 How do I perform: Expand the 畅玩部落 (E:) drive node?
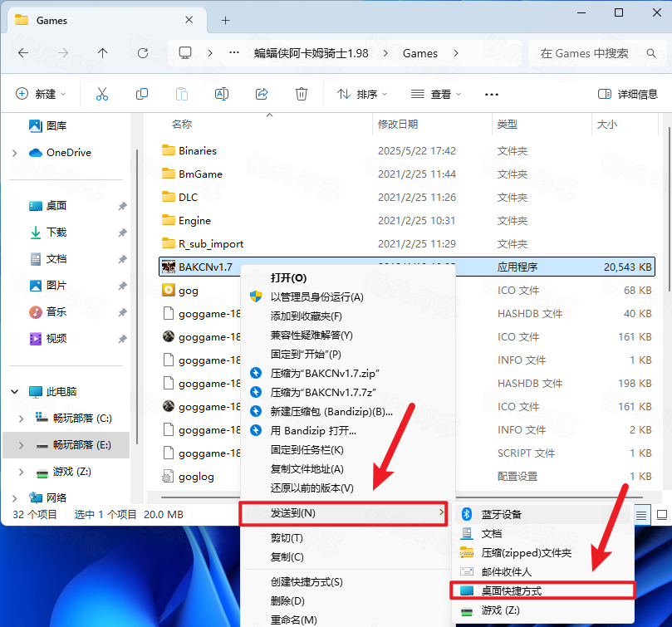21,445
